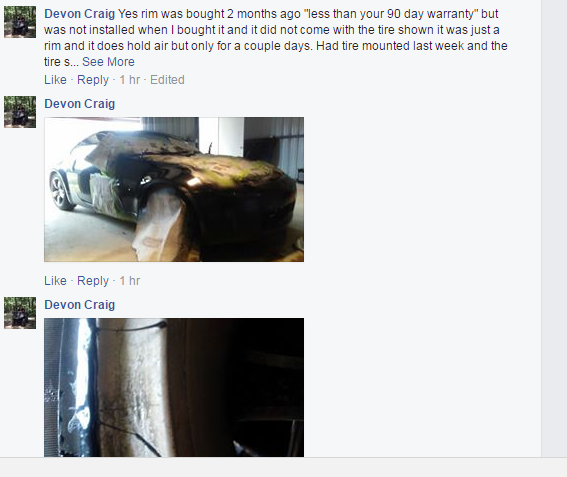Click the gray sidebar strip at the right edge
The width and height of the screenshot is (567, 477).
[x=554, y=229]
